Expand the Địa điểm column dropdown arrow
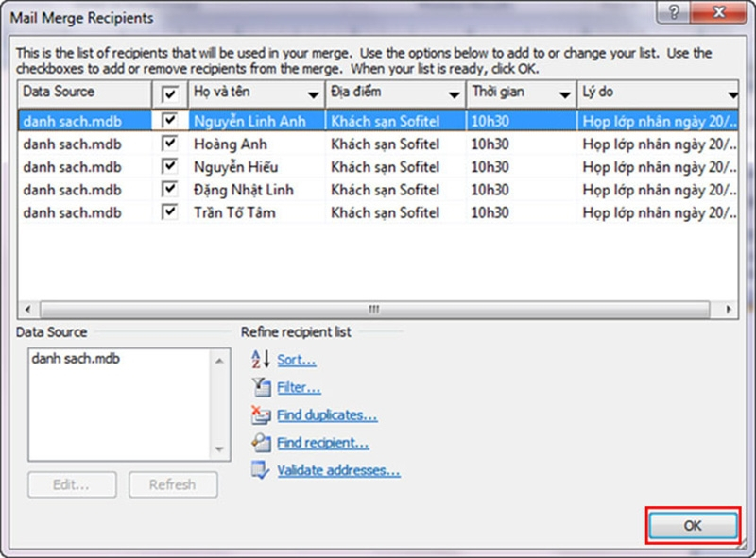 click(453, 95)
